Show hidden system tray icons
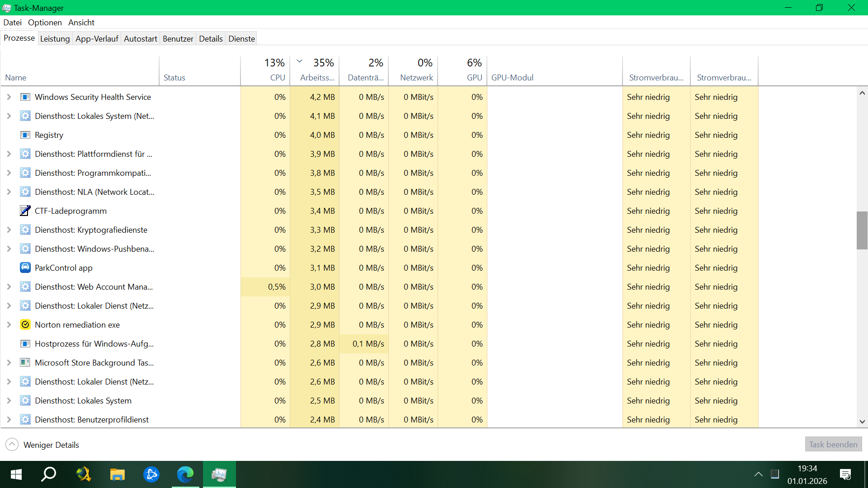 (x=758, y=474)
